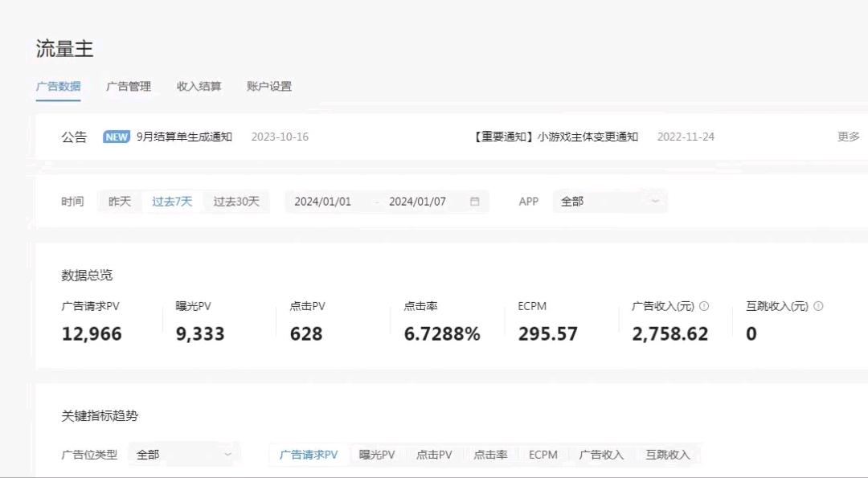The height and width of the screenshot is (478, 868).
Task: Switch to the 广告管理 tab
Action: [129, 86]
